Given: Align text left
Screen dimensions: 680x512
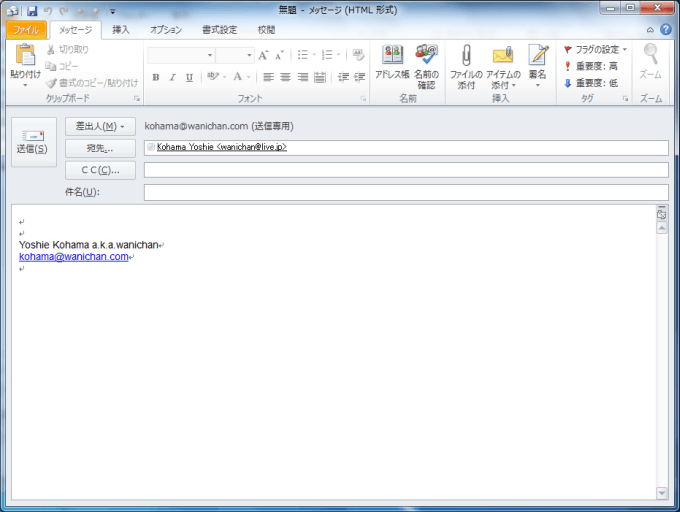Looking at the screenshot, I should pos(268,77).
